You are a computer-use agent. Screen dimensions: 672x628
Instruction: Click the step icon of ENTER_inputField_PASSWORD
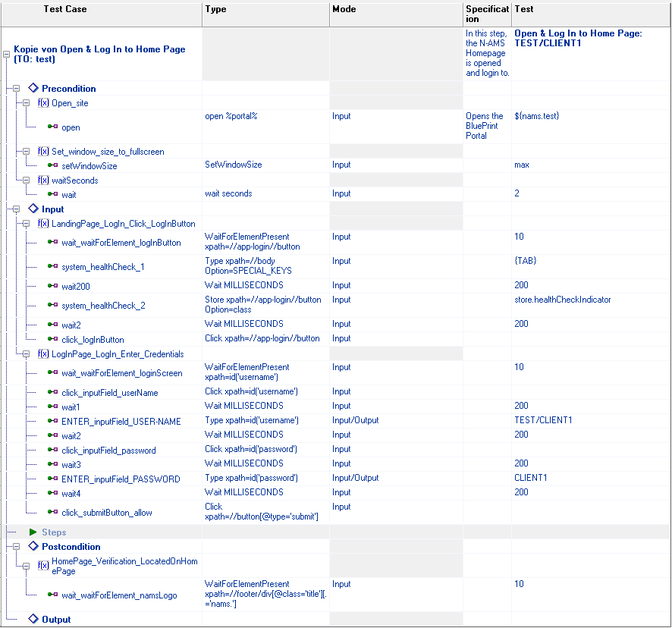[53, 478]
